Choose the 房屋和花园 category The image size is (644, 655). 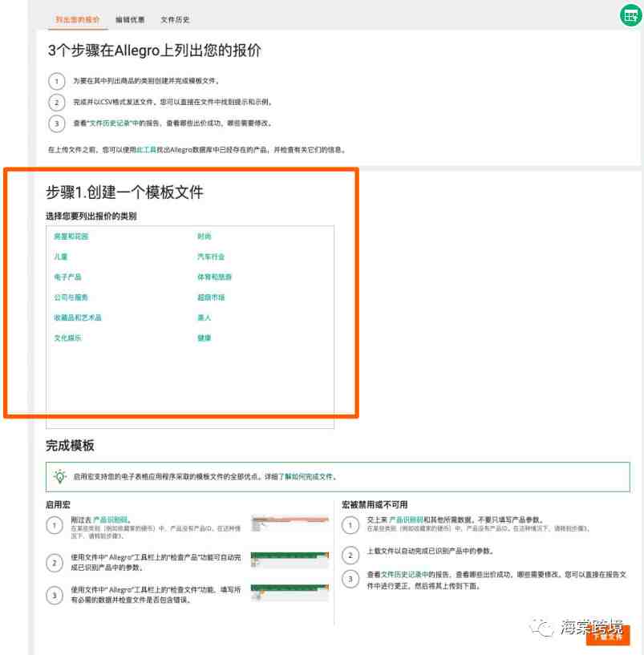(x=71, y=237)
